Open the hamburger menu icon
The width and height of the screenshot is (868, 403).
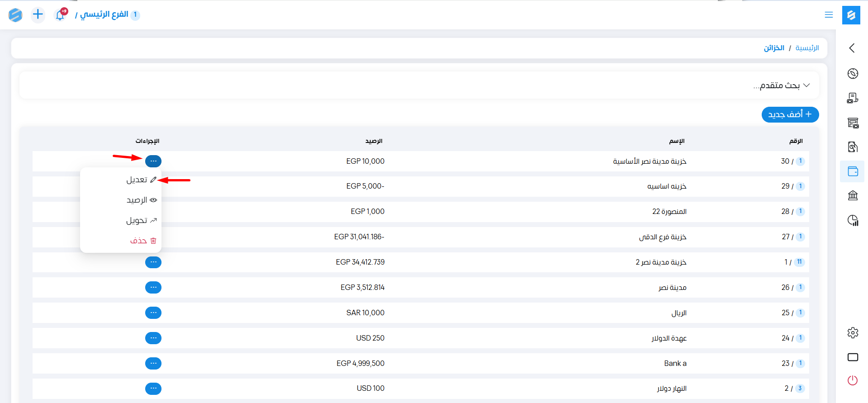point(829,15)
